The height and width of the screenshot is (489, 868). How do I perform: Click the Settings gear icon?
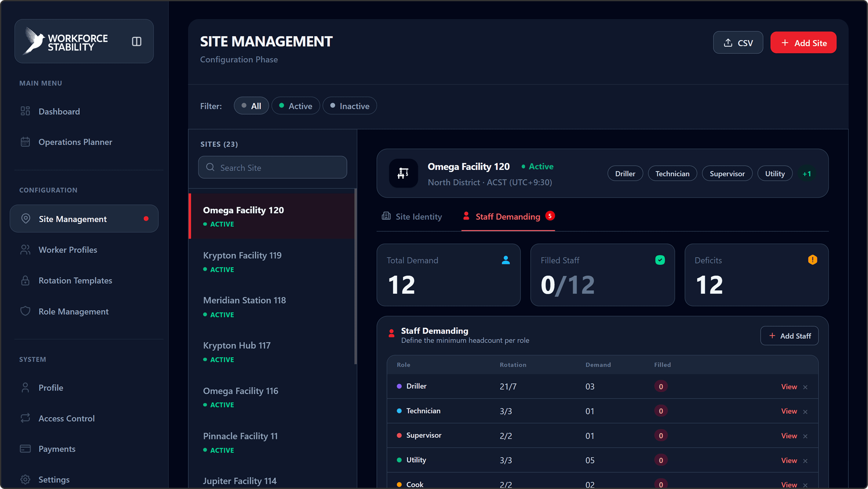(x=25, y=479)
